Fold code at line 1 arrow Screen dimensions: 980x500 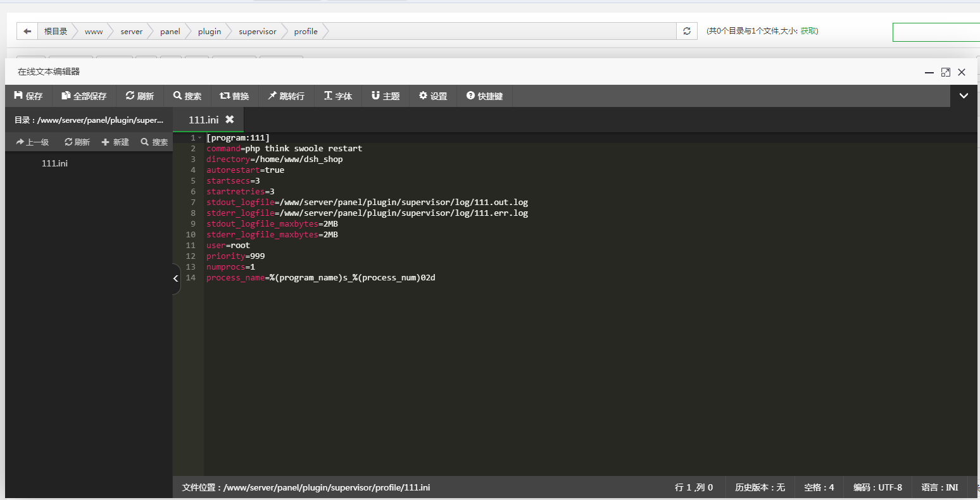pyautogui.click(x=200, y=138)
